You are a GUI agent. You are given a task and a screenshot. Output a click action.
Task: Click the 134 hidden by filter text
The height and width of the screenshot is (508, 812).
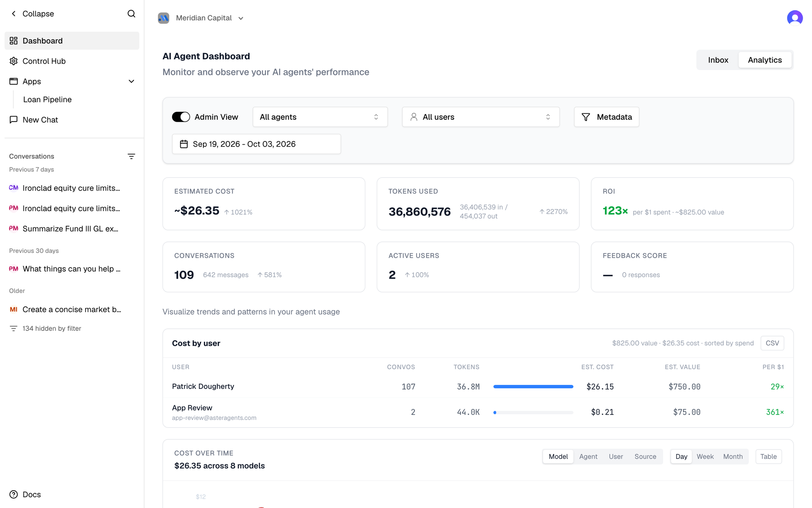(x=52, y=328)
